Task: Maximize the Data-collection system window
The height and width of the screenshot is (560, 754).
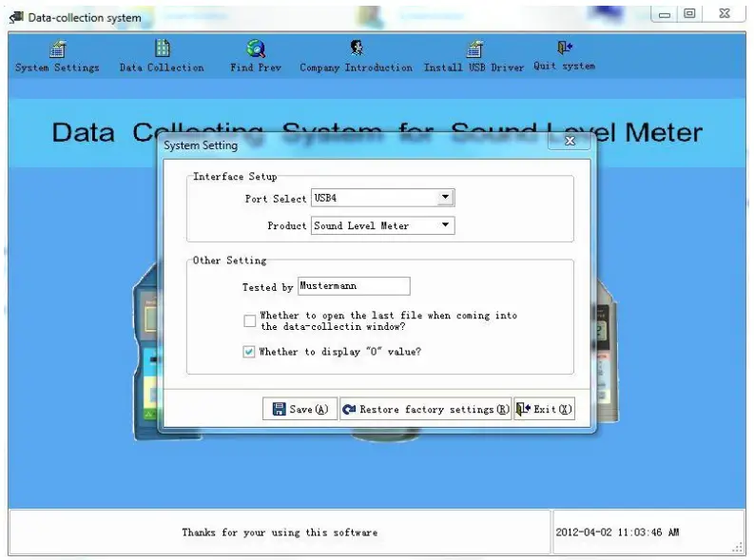Action: (689, 14)
